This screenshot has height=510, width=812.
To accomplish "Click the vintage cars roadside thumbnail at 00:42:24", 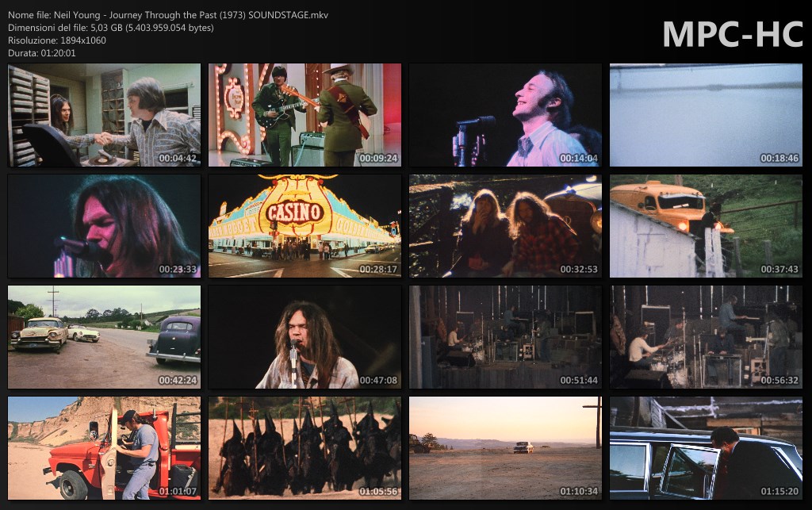I will click(x=104, y=337).
